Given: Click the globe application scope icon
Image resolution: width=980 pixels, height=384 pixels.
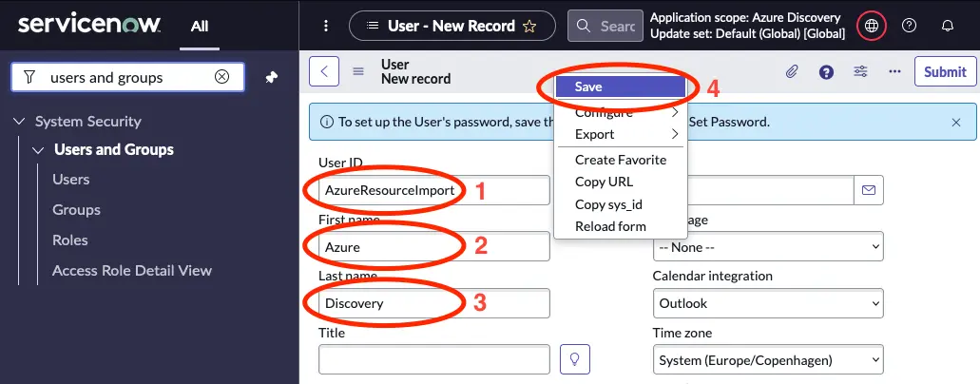Looking at the screenshot, I should pyautogui.click(x=871, y=26).
